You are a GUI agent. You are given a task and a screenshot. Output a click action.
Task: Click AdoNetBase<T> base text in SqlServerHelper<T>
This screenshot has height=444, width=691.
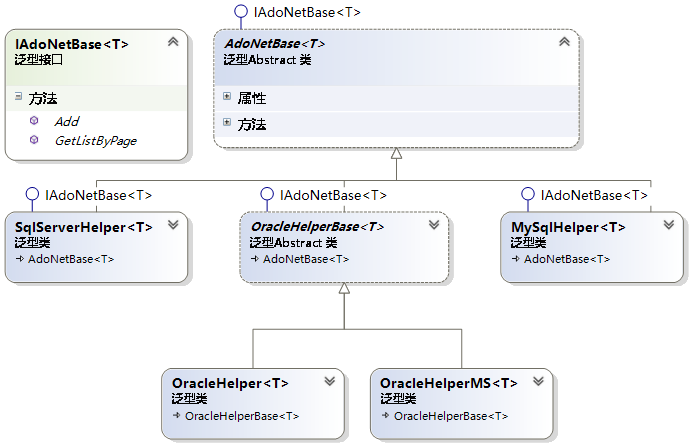click(x=71, y=259)
